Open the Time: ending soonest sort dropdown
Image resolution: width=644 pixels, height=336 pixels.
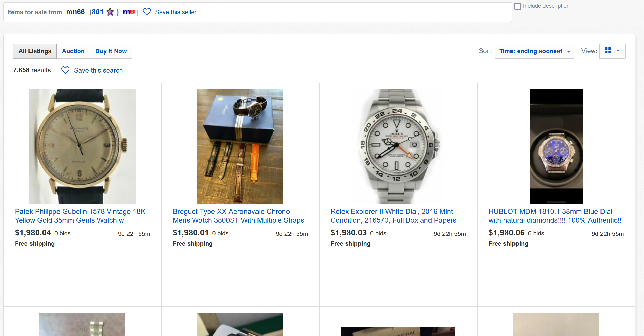pyautogui.click(x=534, y=51)
